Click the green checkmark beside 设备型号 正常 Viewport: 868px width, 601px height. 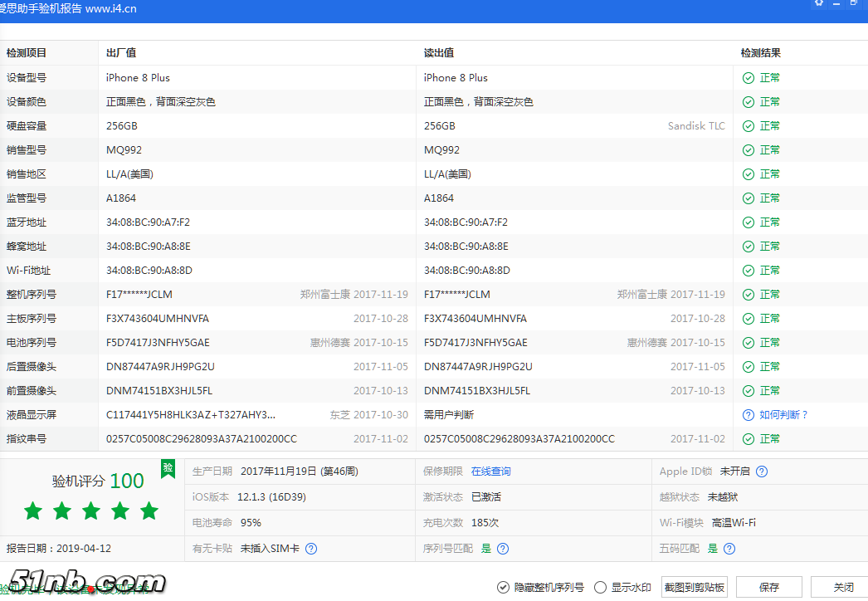(x=748, y=77)
